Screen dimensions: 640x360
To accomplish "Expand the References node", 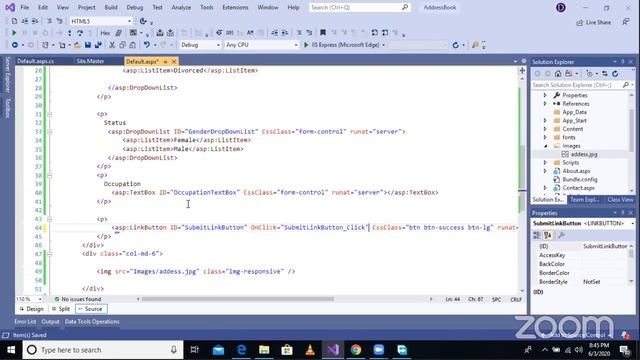I will click(545, 104).
